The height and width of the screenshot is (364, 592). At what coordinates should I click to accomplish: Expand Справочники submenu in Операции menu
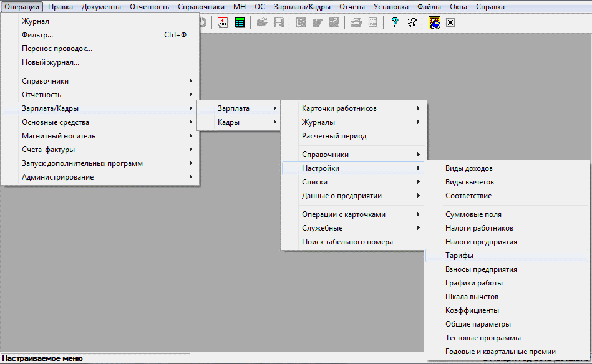click(100, 81)
